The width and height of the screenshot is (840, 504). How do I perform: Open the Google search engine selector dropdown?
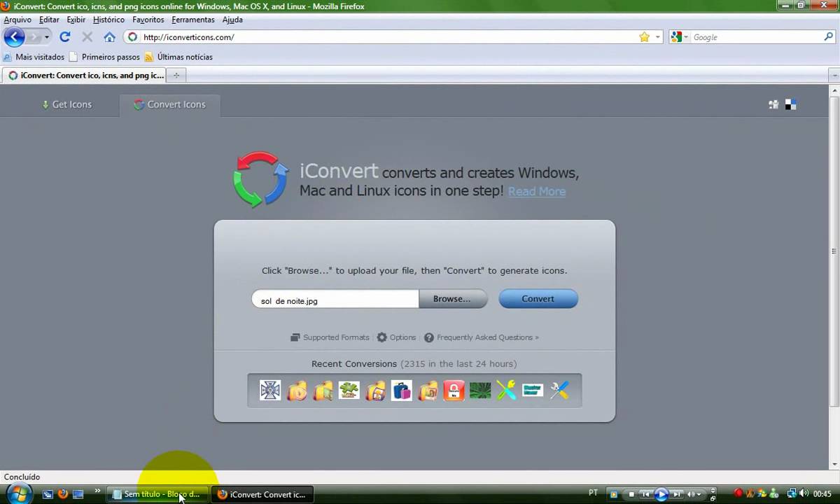click(x=679, y=37)
